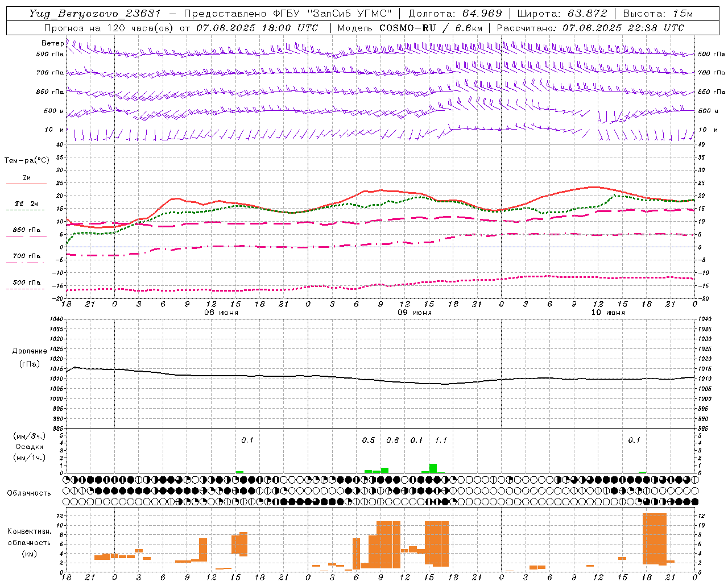
Task: Click the 10 июня date label
Action: pyautogui.click(x=608, y=313)
